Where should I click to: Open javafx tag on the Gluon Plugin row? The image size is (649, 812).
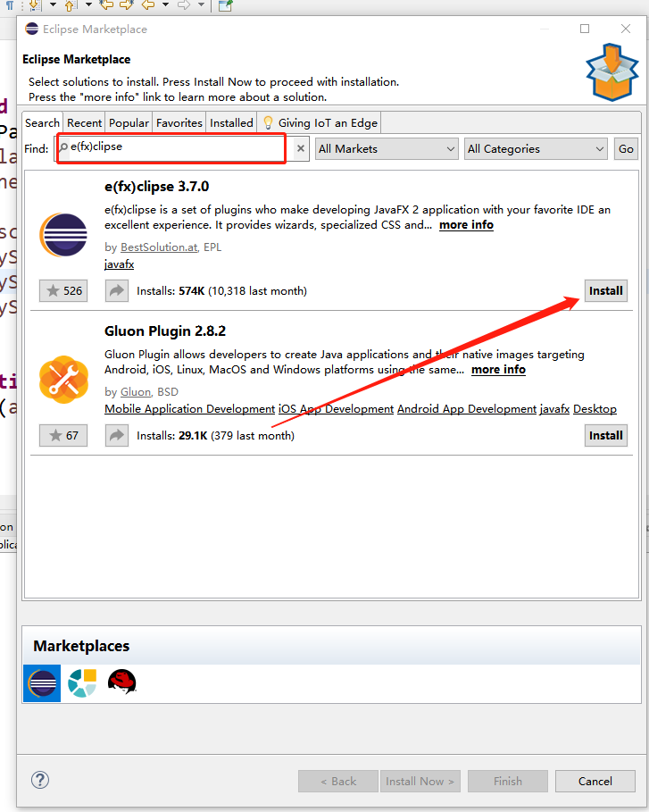click(x=554, y=408)
